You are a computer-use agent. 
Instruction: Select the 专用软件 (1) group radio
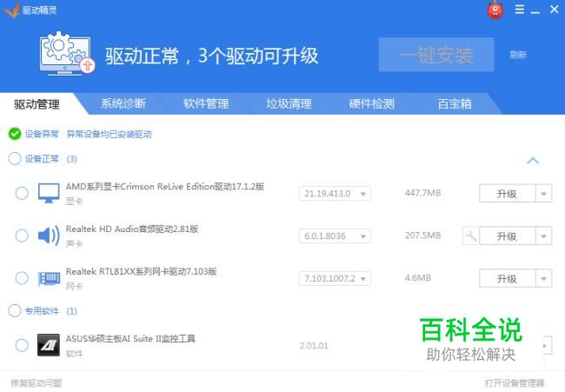[15, 310]
